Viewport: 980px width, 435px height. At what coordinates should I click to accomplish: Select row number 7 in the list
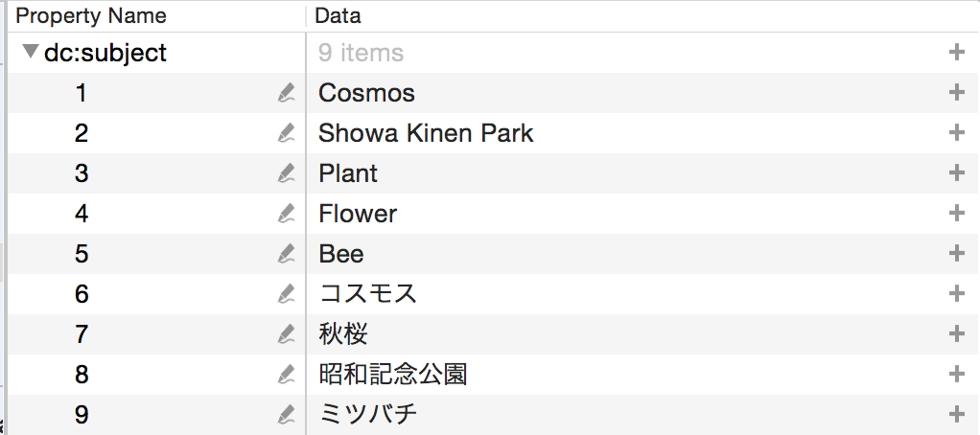pyautogui.click(x=82, y=334)
